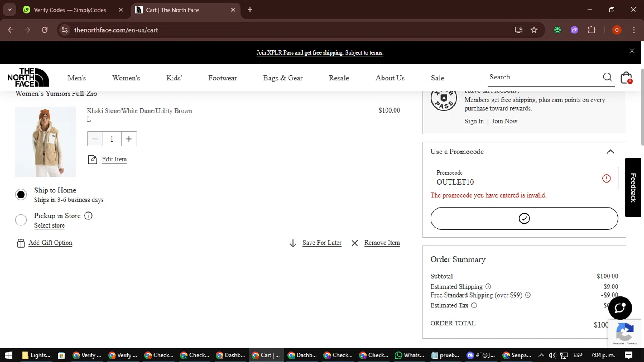Click the Edit Item pencil icon
The height and width of the screenshot is (362, 644).
(x=92, y=160)
